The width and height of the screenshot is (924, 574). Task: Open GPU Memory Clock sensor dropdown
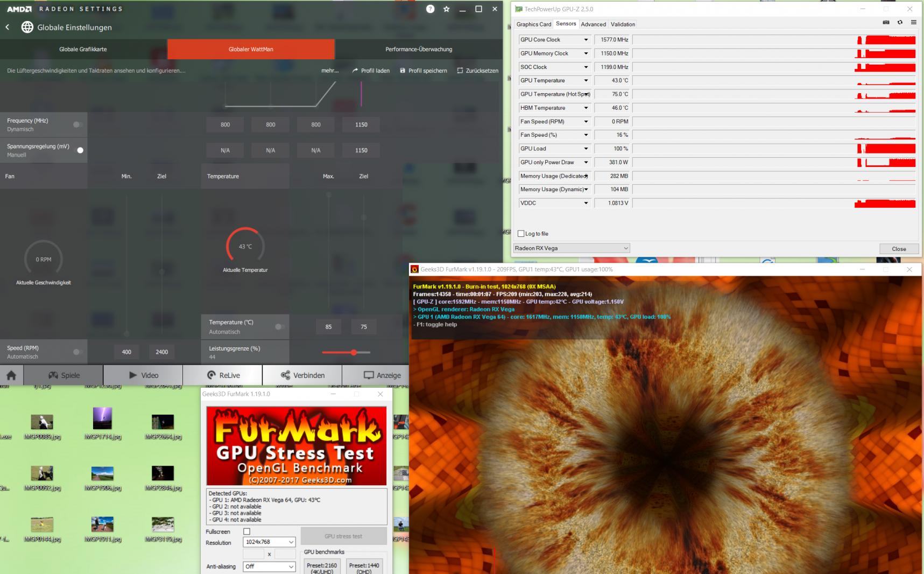click(x=586, y=53)
